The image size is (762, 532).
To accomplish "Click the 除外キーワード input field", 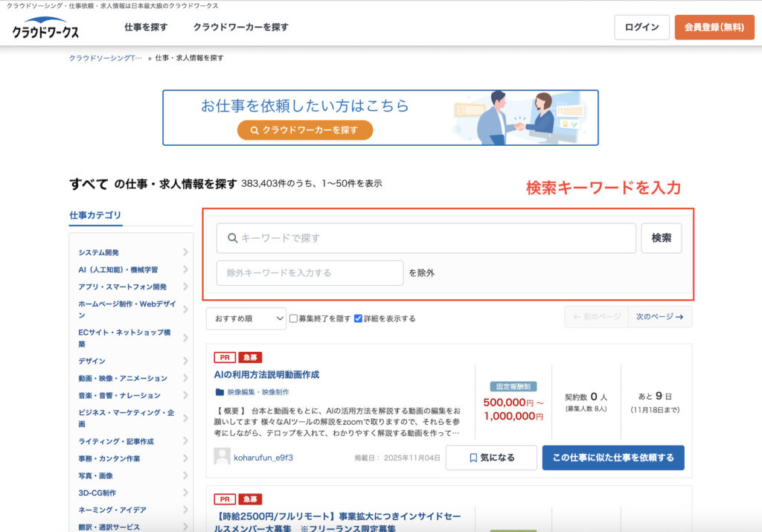I will [x=310, y=273].
